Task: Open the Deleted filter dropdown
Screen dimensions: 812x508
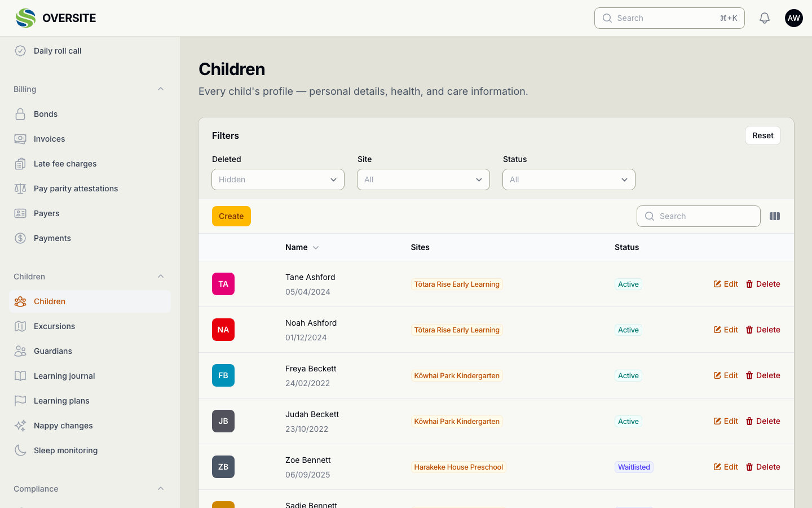Action: click(278, 179)
